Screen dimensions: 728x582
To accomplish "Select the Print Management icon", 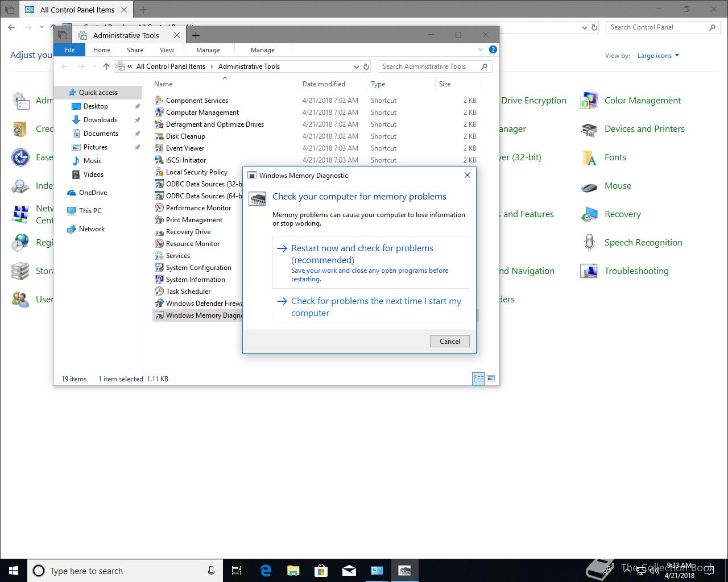I will click(159, 220).
